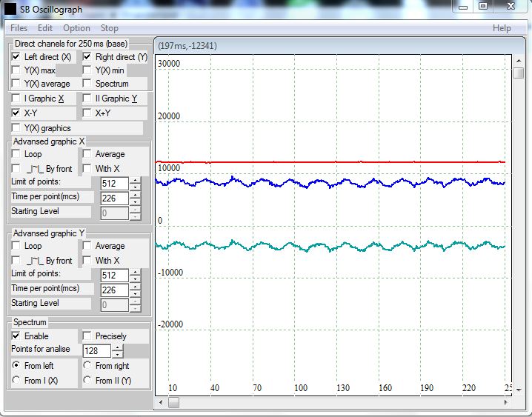Click the SB Oscillograph title bar icon
The image size is (532, 417).
click(10, 9)
